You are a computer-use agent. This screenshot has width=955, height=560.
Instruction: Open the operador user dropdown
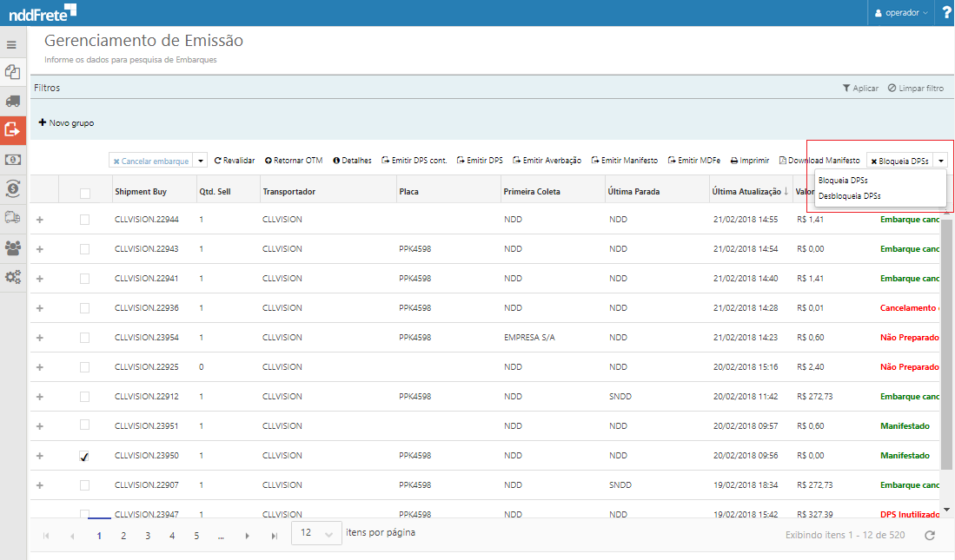coord(901,13)
